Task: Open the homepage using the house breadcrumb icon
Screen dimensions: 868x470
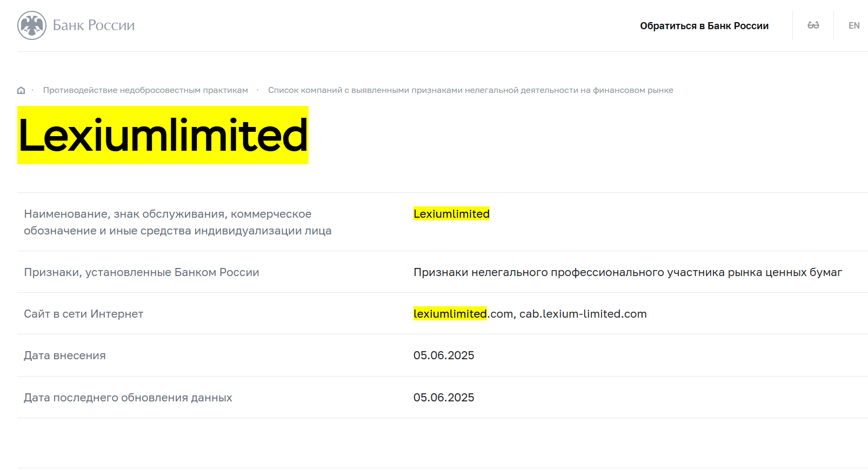Action: tap(21, 90)
